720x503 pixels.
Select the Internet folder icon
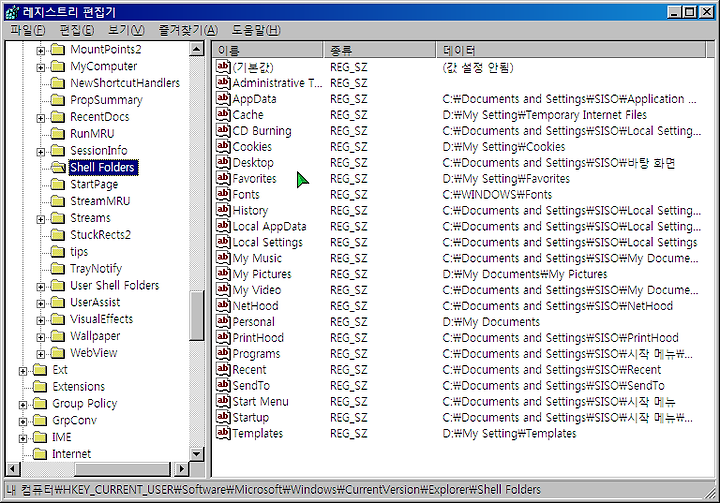tap(40, 454)
